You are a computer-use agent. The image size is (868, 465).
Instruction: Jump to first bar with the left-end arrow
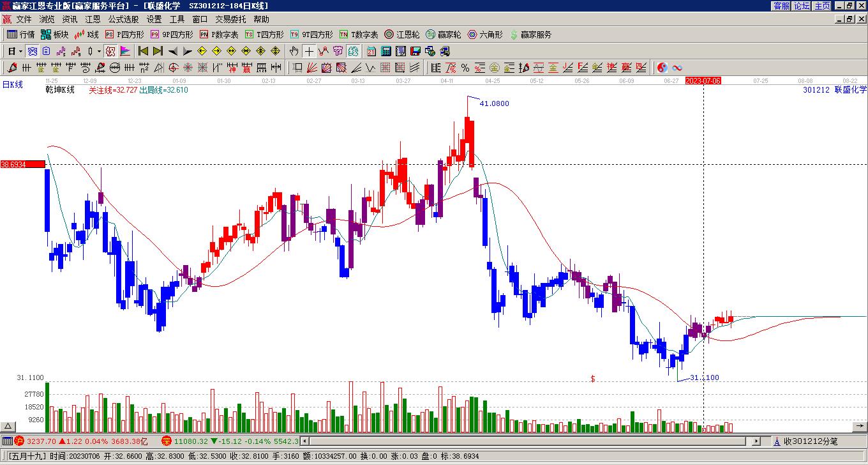tap(143, 51)
